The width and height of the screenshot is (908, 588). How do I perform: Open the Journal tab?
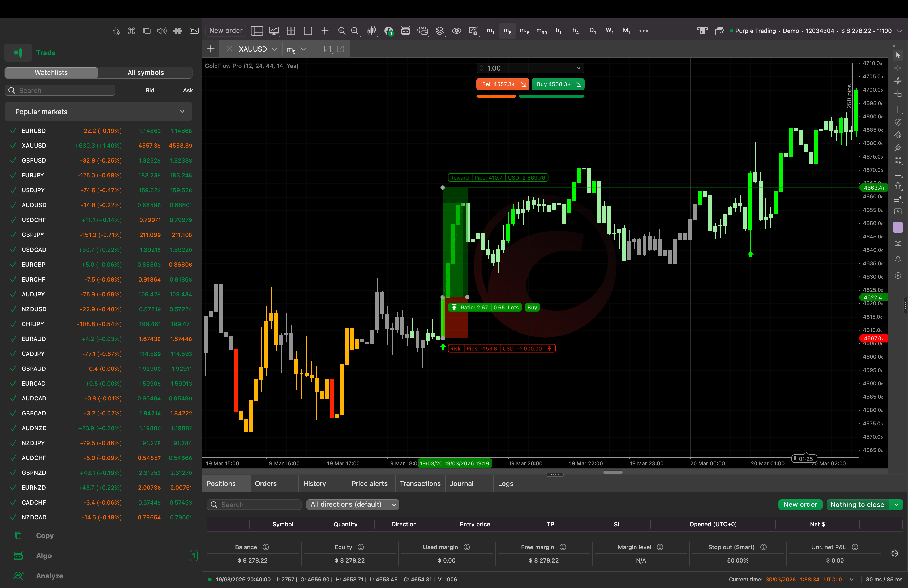pyautogui.click(x=461, y=483)
